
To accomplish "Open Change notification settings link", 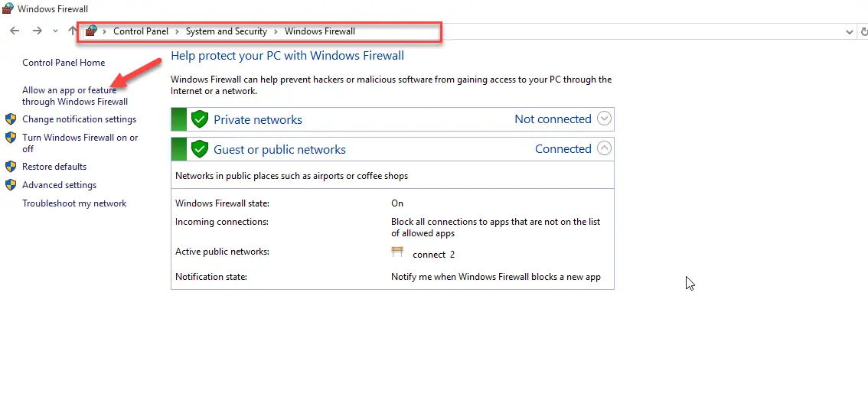I will coord(79,119).
